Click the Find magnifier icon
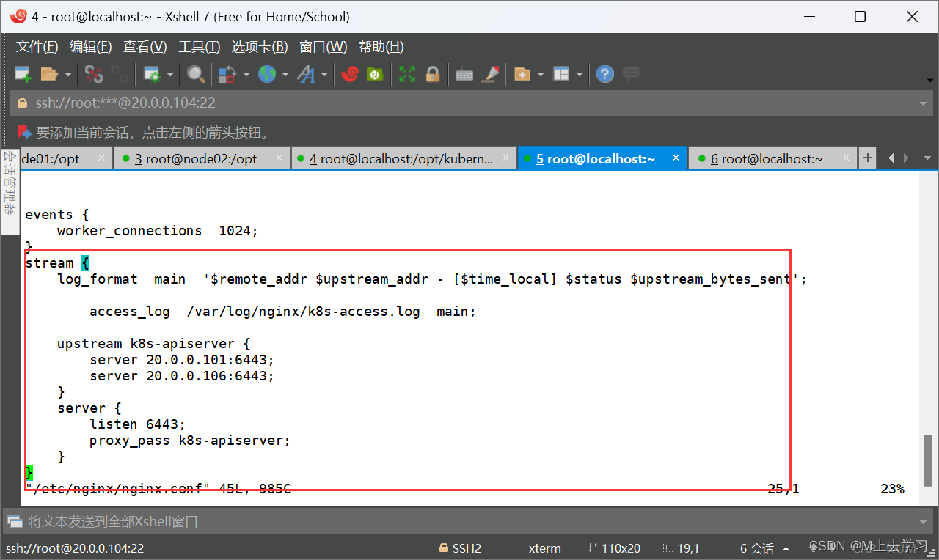 (x=196, y=74)
